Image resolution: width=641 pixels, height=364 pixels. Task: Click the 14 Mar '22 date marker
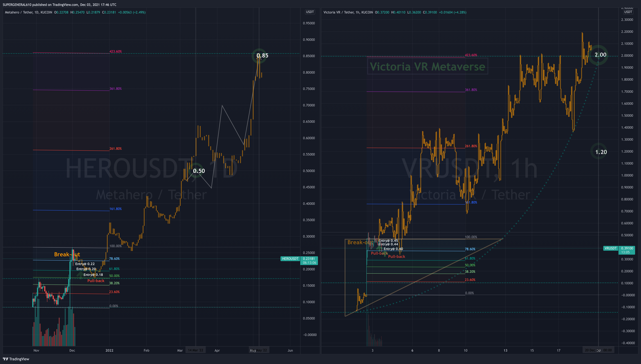pos(196,350)
